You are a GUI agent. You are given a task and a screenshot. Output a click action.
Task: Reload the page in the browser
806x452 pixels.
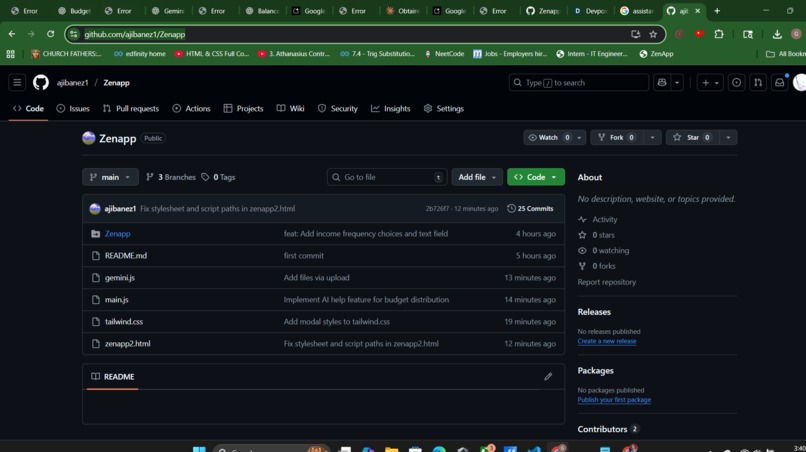pos(50,34)
